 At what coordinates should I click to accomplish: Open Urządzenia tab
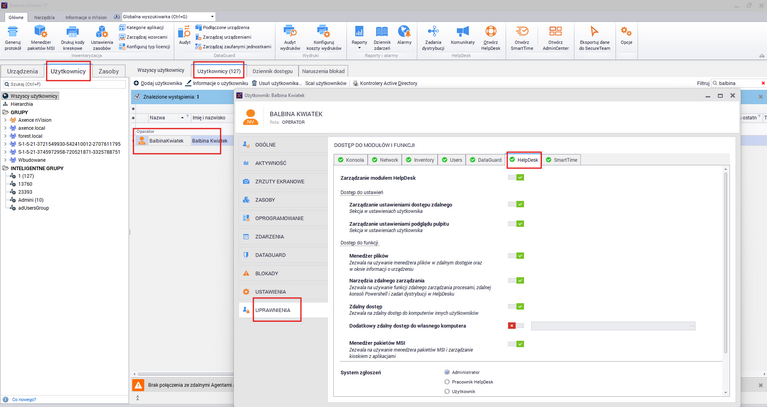click(x=23, y=71)
